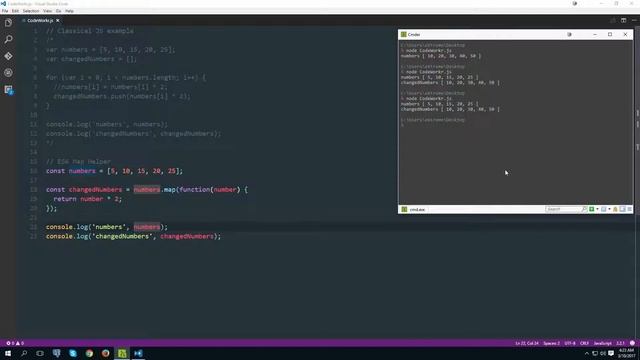The width and height of the screenshot is (640, 360).
Task: Click the volume icon in system tray
Action: 603,353
